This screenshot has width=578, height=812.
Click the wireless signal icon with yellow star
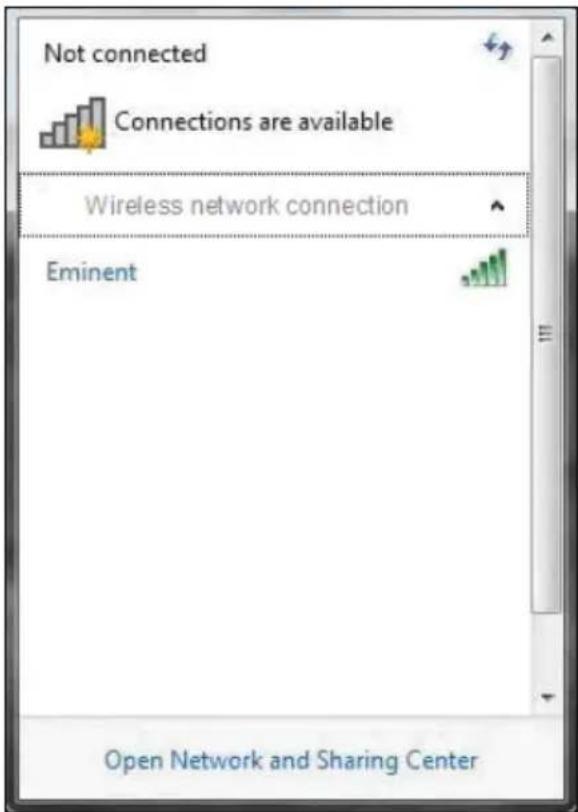(x=73, y=125)
